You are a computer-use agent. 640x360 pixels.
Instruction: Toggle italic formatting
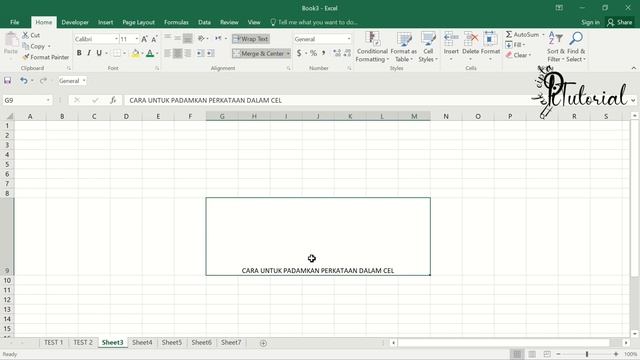tap(89, 53)
